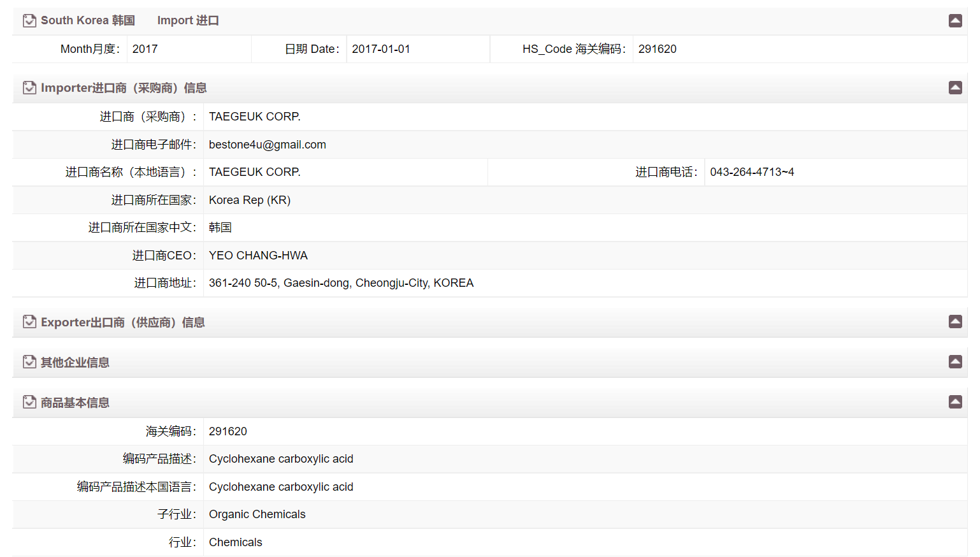The height and width of the screenshot is (557, 980).
Task: Click the phone number 043-264-4713~4
Action: (752, 172)
